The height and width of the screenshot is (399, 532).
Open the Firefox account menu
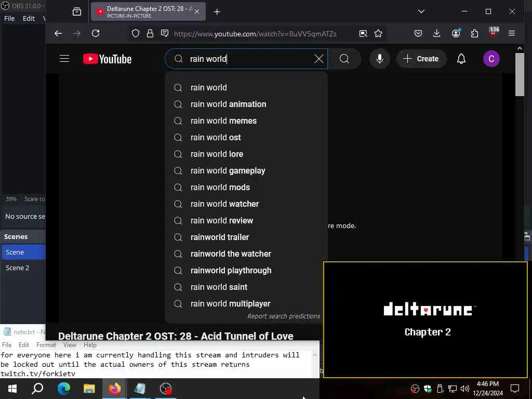[x=456, y=33]
